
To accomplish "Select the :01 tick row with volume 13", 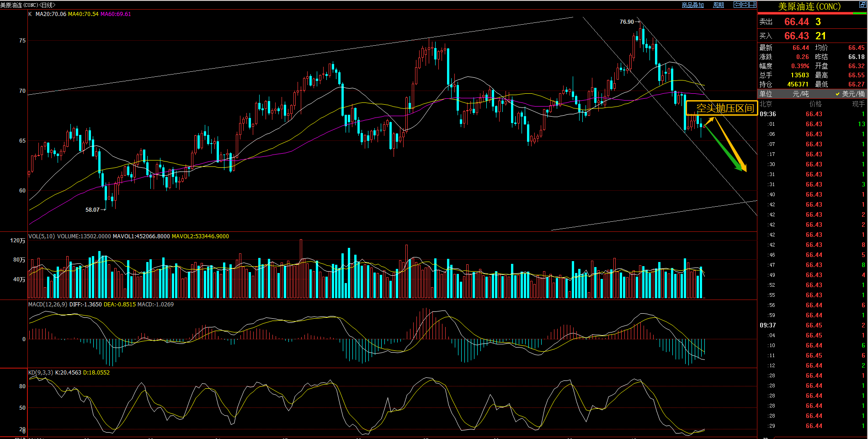I will click(x=812, y=124).
